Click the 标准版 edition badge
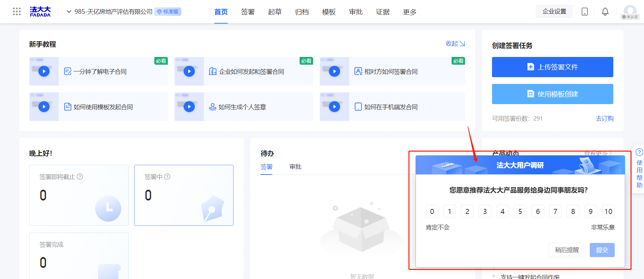This screenshot has width=644, height=279. [x=168, y=12]
